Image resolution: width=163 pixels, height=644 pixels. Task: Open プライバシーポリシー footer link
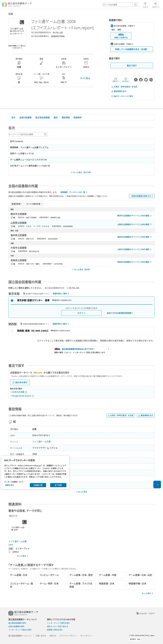click(x=68, y=635)
